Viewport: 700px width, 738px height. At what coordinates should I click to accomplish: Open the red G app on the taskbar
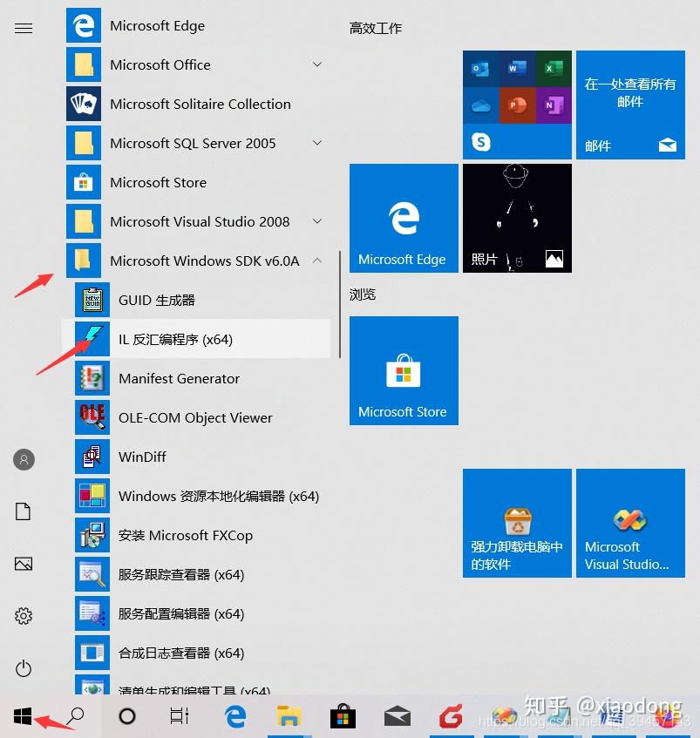point(451,716)
